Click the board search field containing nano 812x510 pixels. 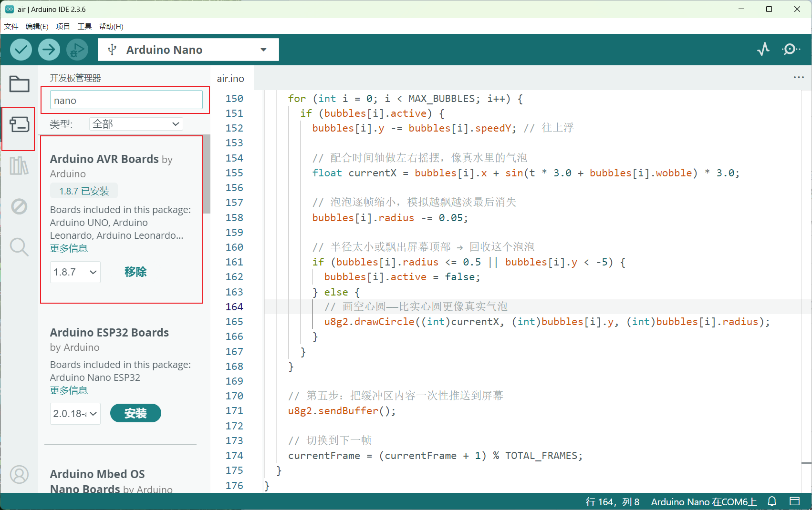pos(126,101)
